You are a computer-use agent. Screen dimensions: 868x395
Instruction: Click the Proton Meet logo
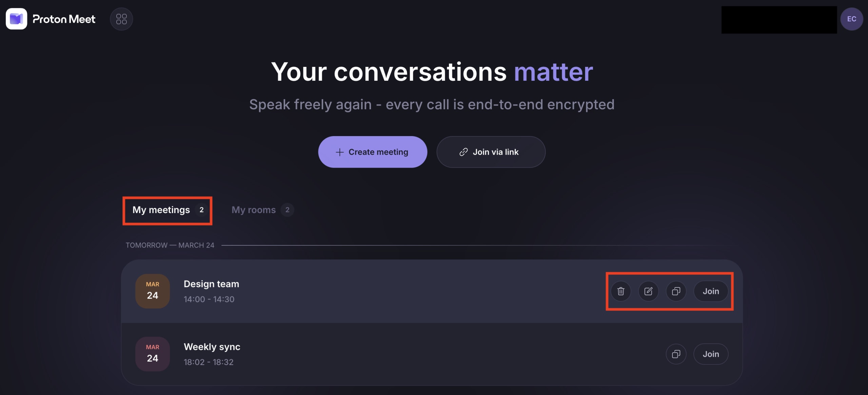(50, 19)
